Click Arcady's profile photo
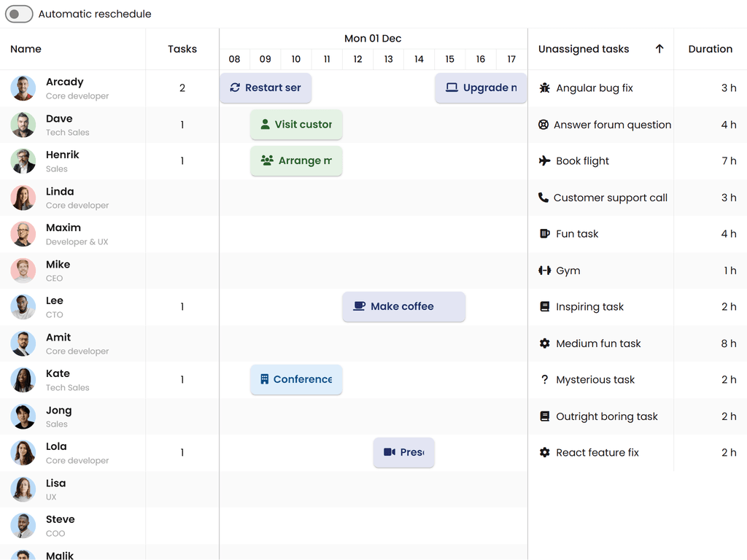This screenshot has height=560, width=747. 23,87
